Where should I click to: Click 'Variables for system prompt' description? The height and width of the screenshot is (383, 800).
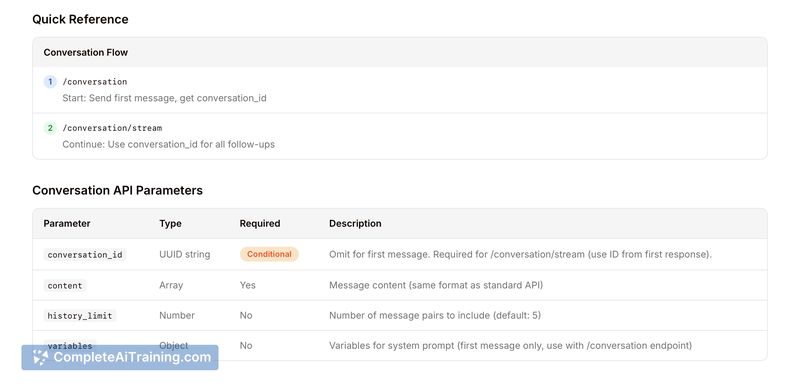pos(510,345)
